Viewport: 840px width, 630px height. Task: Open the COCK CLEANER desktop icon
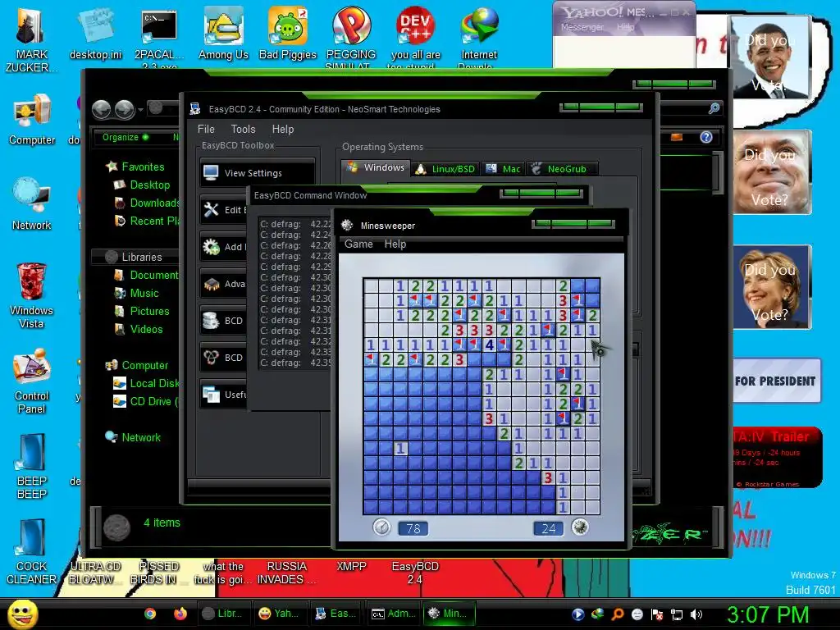point(31,552)
